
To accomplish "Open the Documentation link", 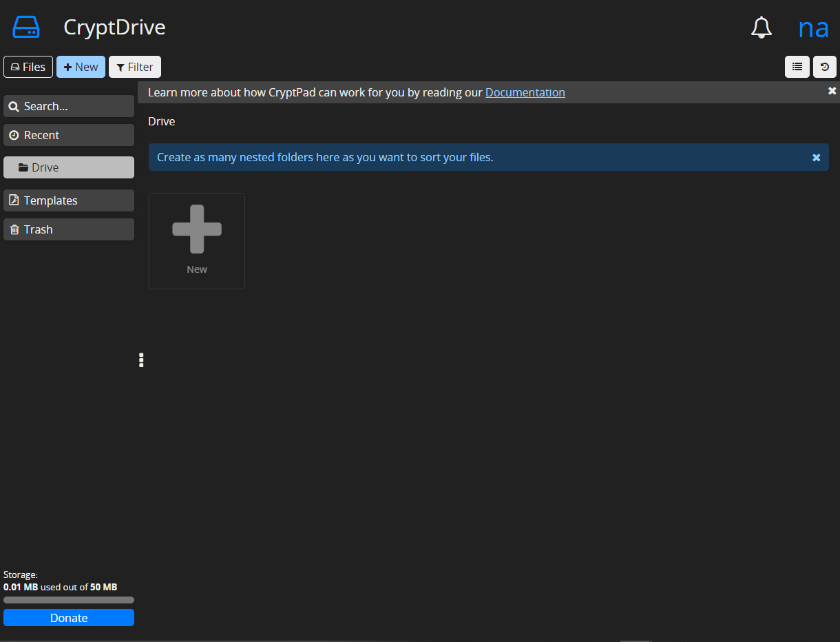I will tap(525, 92).
